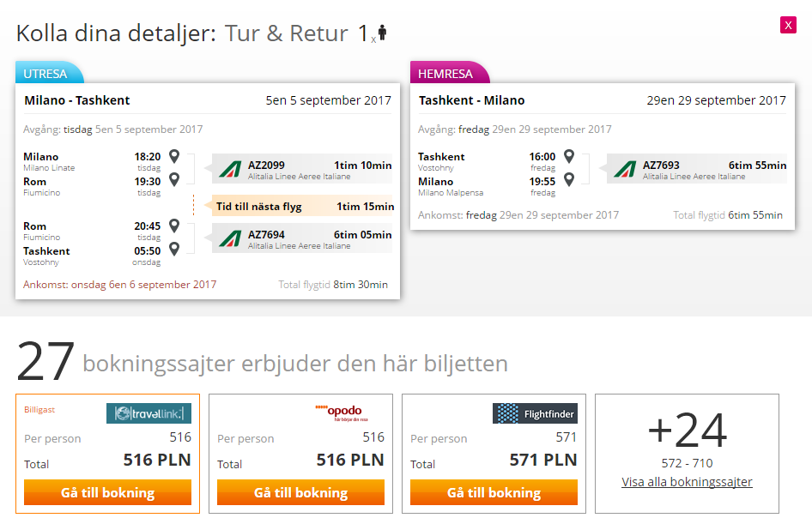Click the Alitalia logo next to AZ7694
This screenshot has height=530, width=812.
230,238
